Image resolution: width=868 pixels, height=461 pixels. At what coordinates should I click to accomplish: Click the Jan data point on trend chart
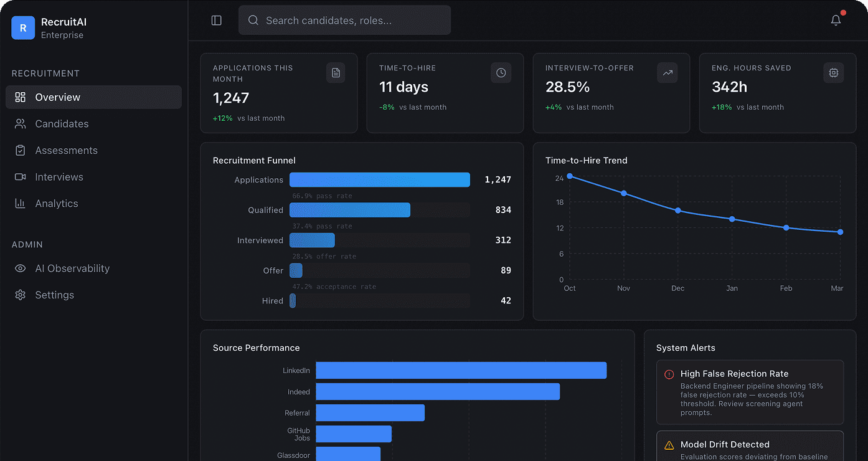click(732, 219)
